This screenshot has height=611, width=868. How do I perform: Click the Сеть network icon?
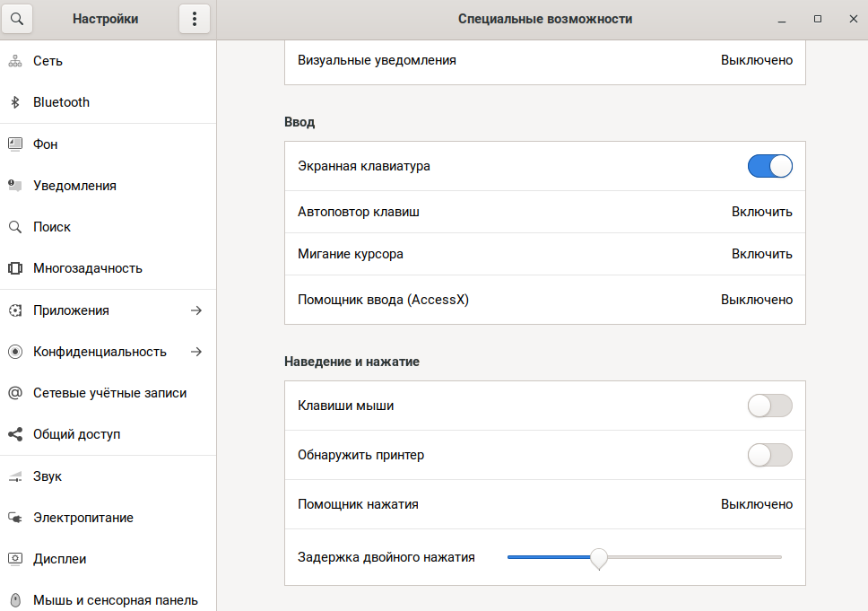point(14,61)
